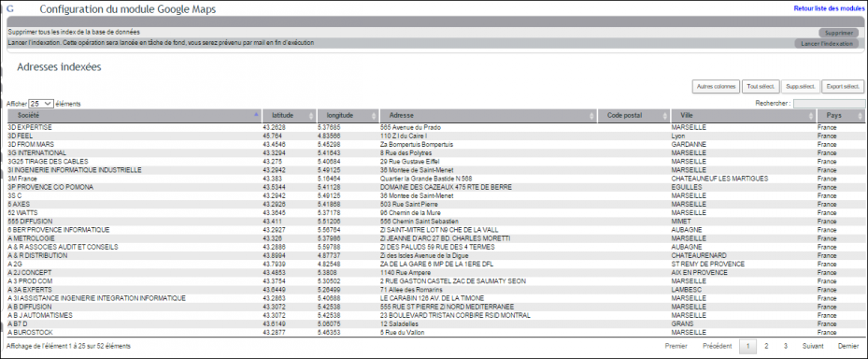Sort by Adresse column arrows
Screen dimensions: 868x359
click(x=591, y=115)
